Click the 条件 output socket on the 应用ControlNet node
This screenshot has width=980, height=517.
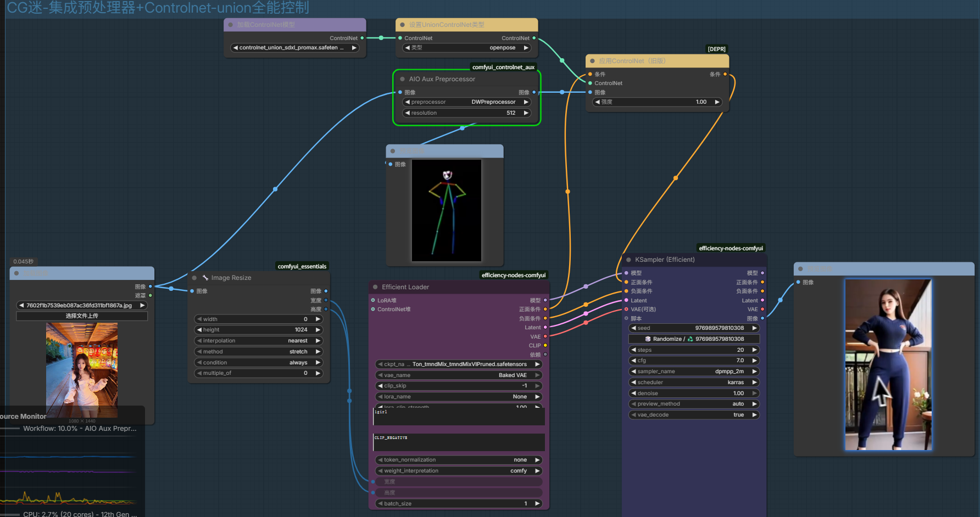[x=725, y=74]
